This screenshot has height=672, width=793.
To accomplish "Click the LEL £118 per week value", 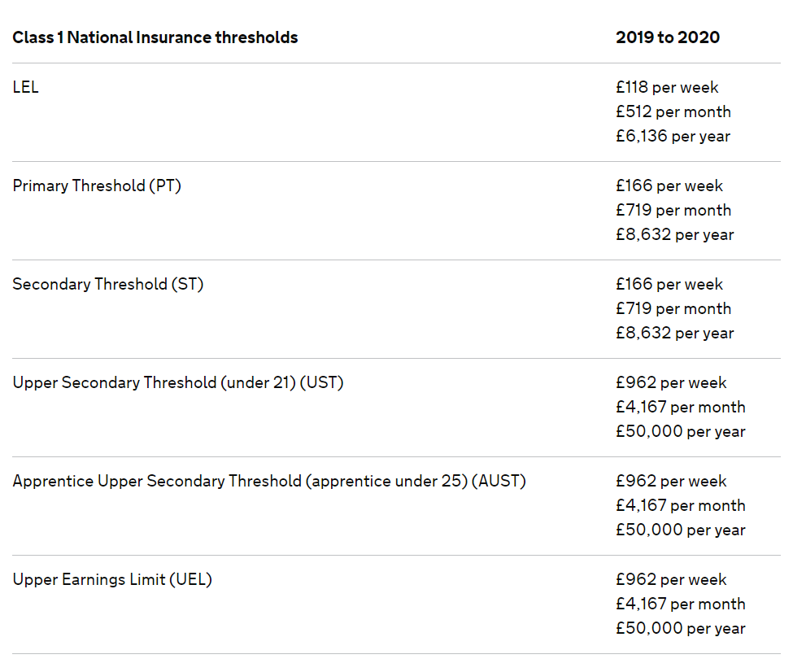I will point(667,87).
